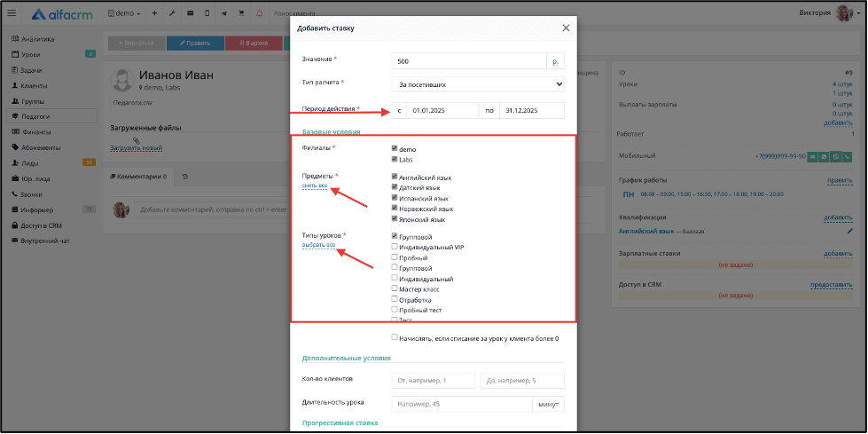Check Пробный тест lesson type
The image size is (868, 434).
(x=395, y=309)
